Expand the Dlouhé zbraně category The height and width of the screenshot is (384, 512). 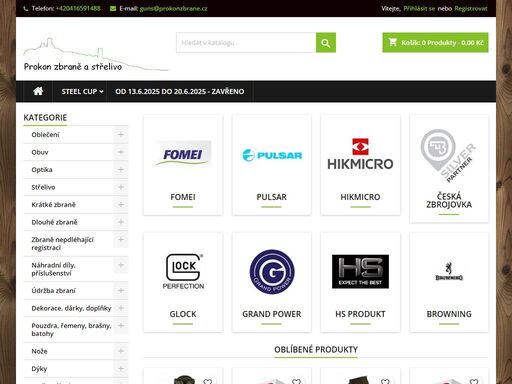tap(121, 222)
